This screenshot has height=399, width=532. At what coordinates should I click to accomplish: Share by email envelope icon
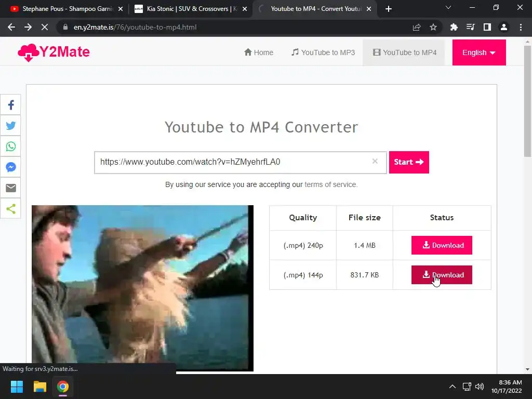coord(10,188)
